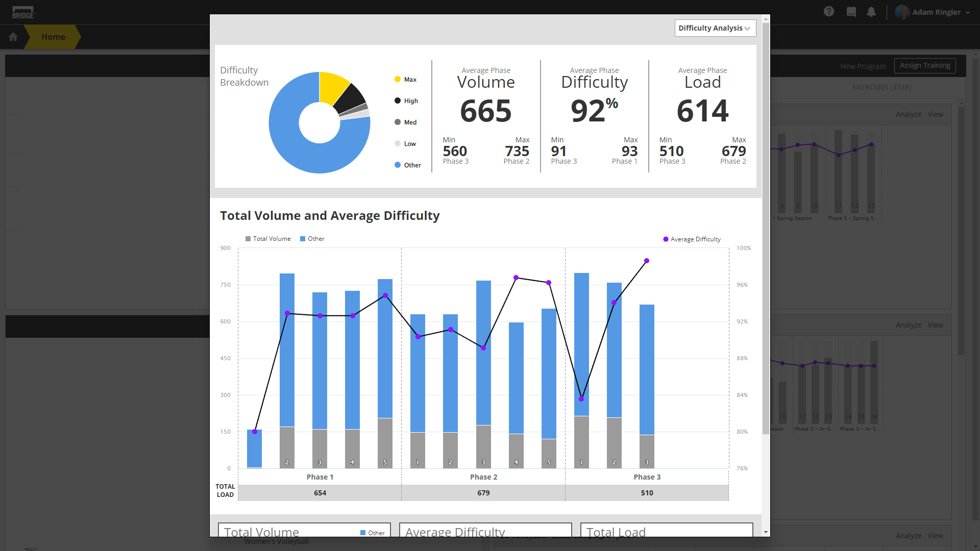980x551 pixels.
Task: Select Phase 2 chart section label
Action: [x=483, y=477]
